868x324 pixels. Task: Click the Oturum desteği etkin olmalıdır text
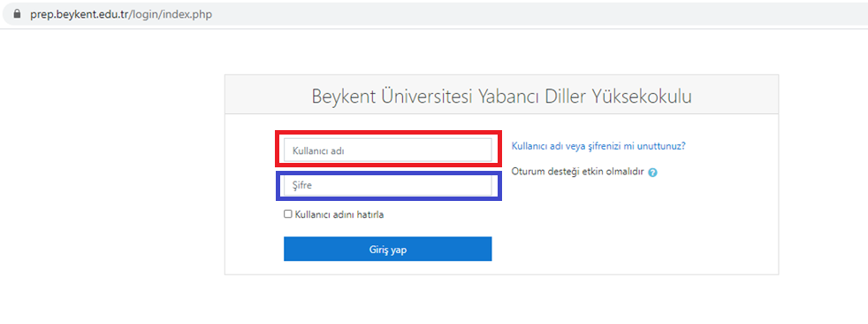[x=578, y=172]
